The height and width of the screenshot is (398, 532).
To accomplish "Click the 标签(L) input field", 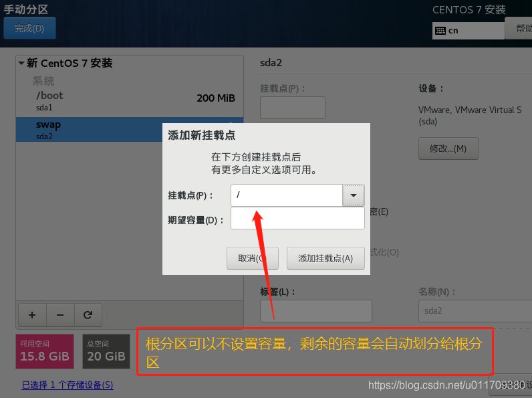I will (316, 311).
